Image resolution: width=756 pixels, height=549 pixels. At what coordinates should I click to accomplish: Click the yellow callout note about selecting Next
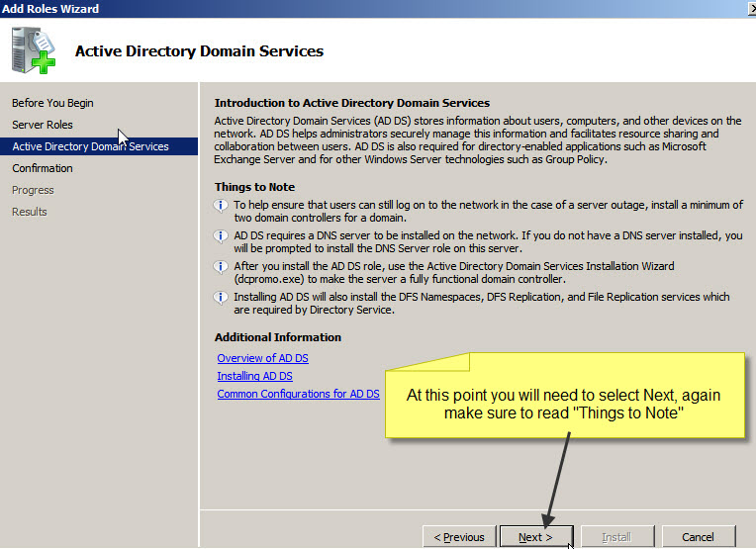563,404
